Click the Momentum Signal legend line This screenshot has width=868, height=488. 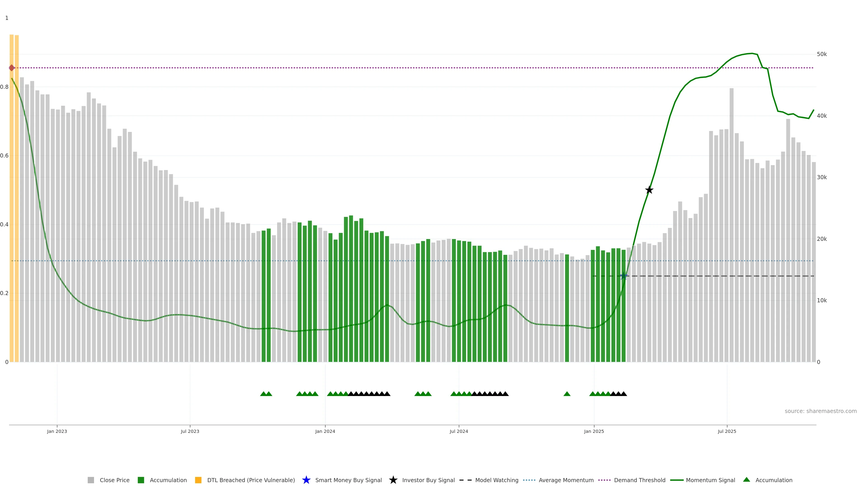tap(677, 480)
